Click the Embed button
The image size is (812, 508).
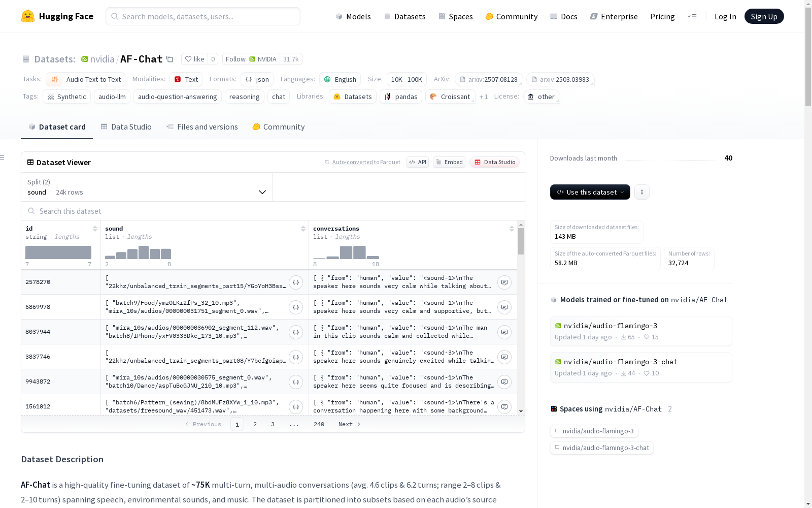tap(449, 162)
